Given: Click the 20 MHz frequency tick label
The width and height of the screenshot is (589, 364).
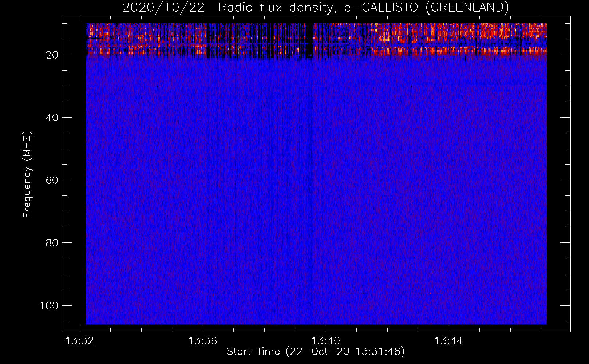Looking at the screenshot, I should click(x=52, y=55).
